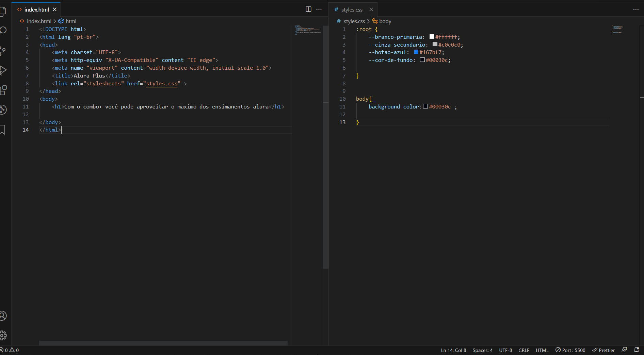Click line number 13 in styles.css

point(342,122)
